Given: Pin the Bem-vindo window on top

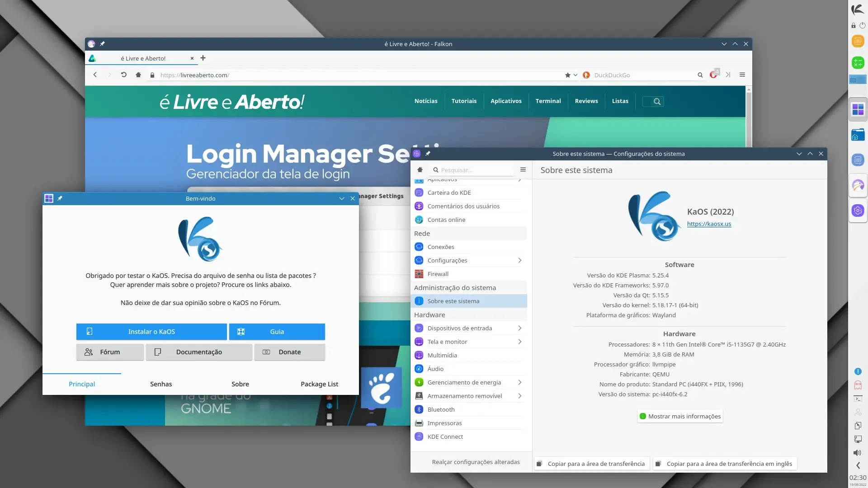Looking at the screenshot, I should point(60,198).
